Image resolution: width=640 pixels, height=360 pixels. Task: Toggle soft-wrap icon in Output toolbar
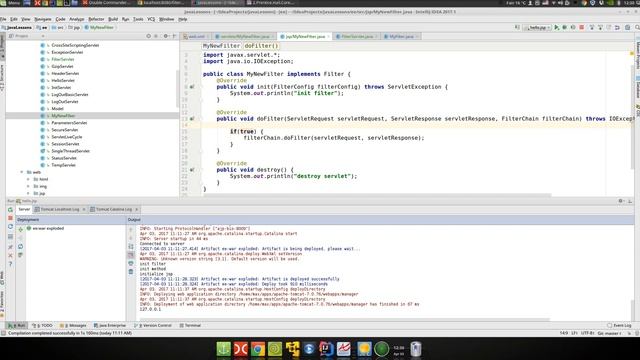131,247
